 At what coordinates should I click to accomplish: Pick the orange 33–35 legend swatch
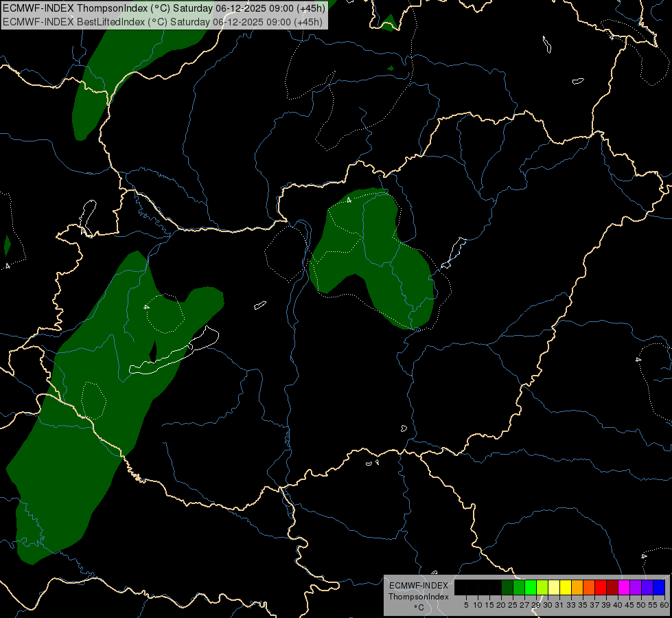pyautogui.click(x=577, y=587)
